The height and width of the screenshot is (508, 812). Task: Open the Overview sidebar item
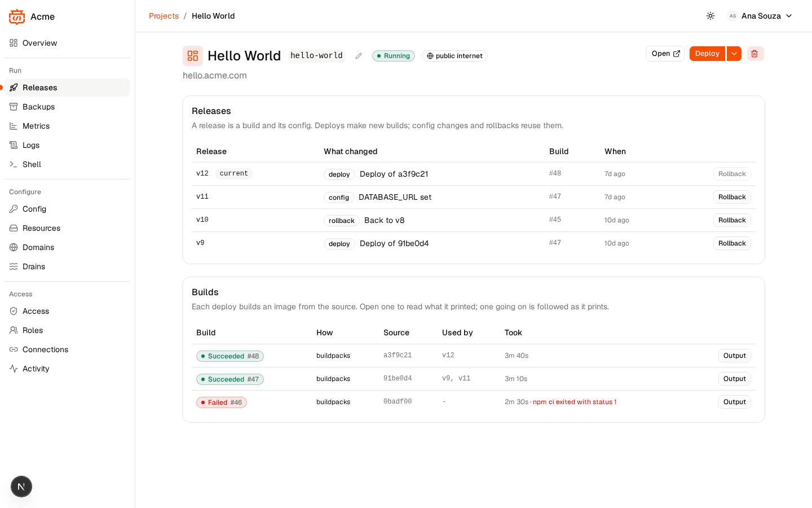(68, 43)
